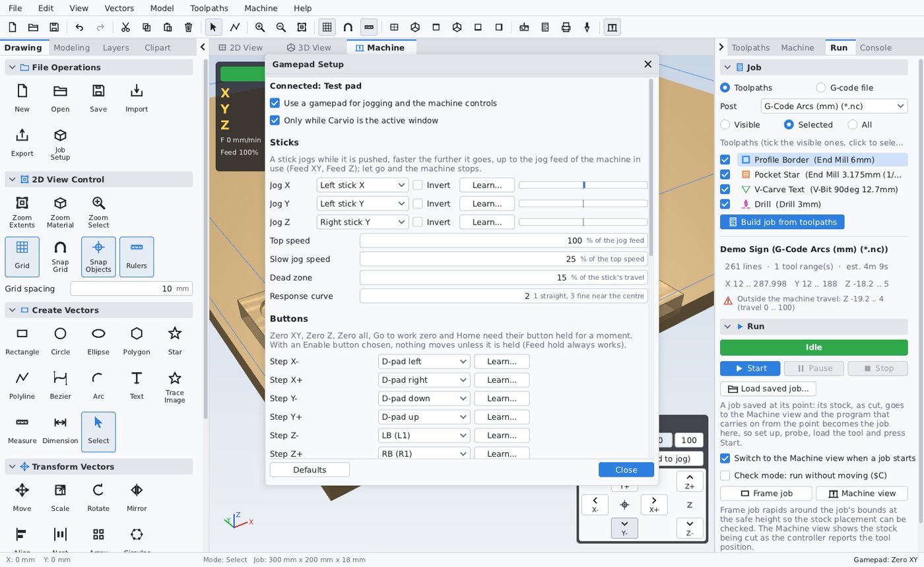Enable Check mode run without moving
This screenshot has width=924, height=567.
pyautogui.click(x=725, y=475)
